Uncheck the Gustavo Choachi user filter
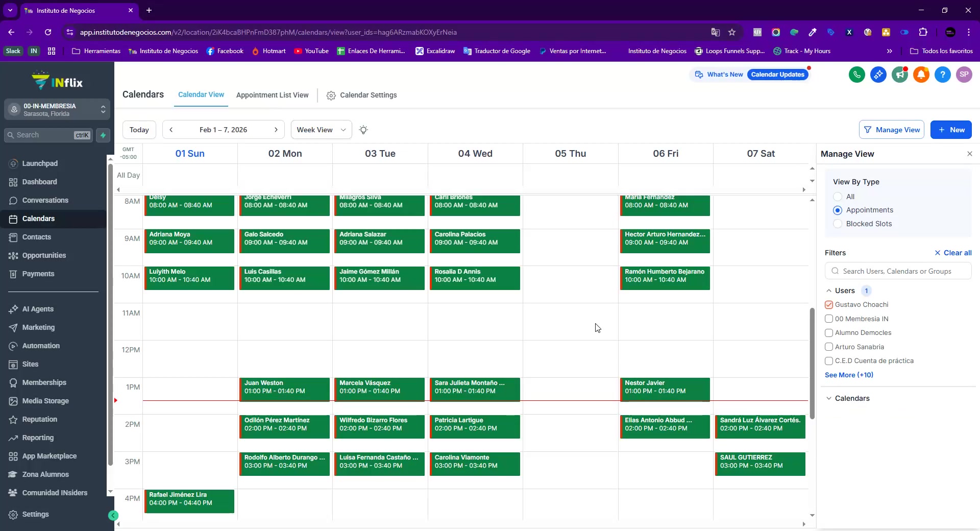Screen dimensions: 980x531 pyautogui.click(x=829, y=305)
